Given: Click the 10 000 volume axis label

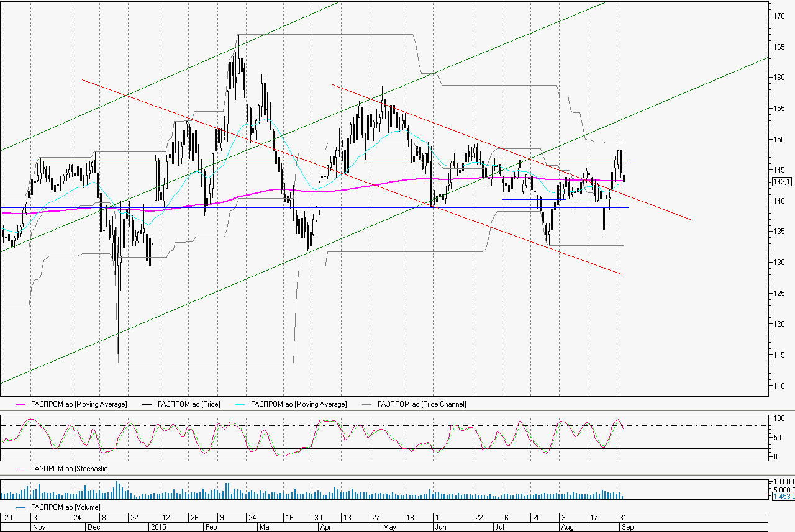Looking at the screenshot, I should [782, 482].
